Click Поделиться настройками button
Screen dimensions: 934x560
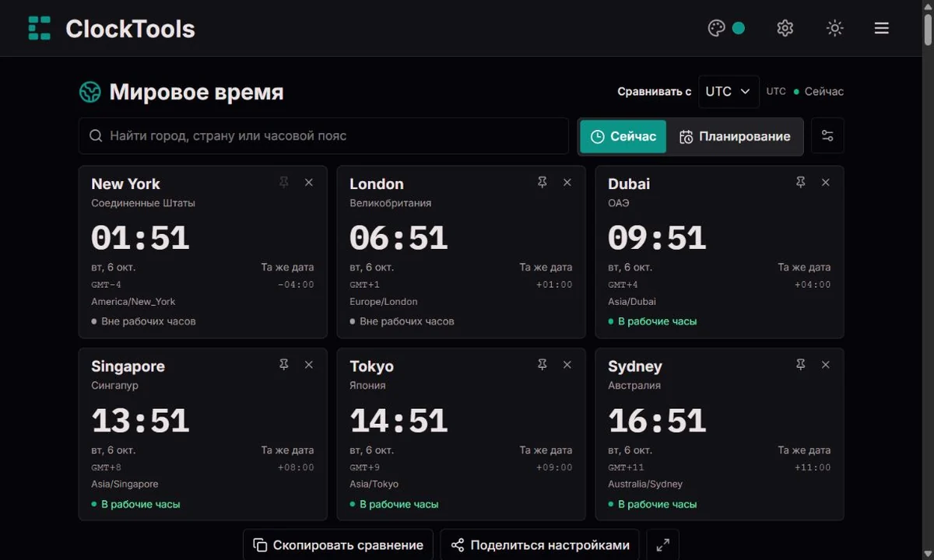click(540, 545)
